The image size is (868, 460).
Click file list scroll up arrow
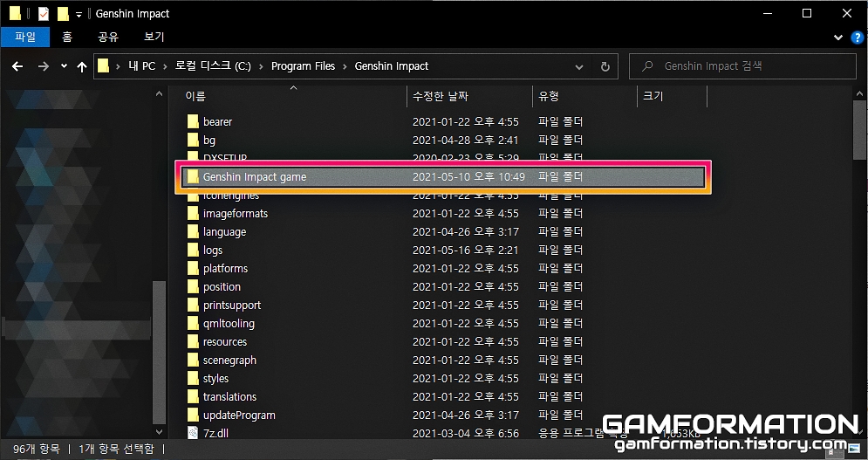pyautogui.click(x=860, y=93)
